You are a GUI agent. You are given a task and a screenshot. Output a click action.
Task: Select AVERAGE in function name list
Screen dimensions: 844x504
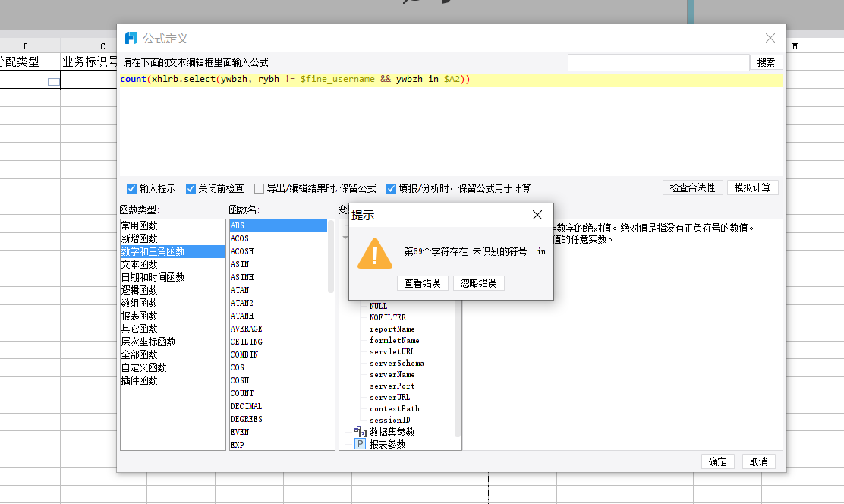coord(279,329)
